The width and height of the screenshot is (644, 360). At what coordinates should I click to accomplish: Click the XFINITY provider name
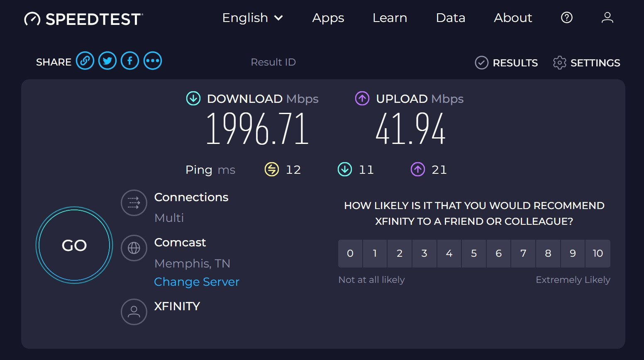coord(177,306)
